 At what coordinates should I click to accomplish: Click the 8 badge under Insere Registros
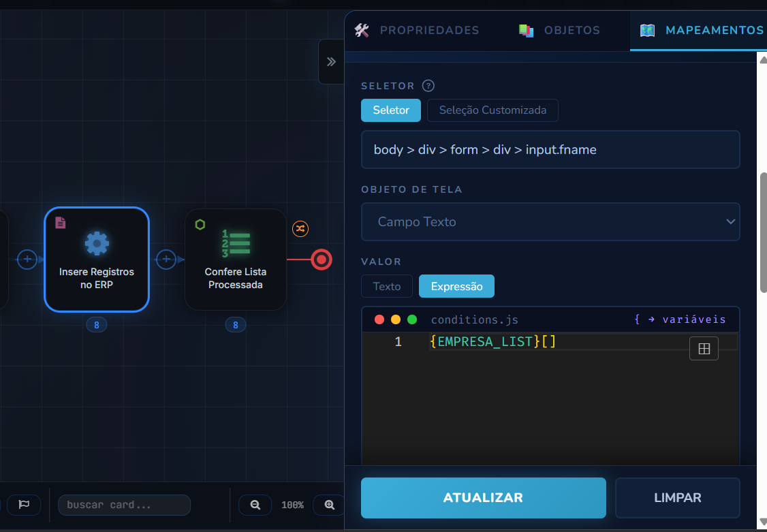(x=97, y=325)
